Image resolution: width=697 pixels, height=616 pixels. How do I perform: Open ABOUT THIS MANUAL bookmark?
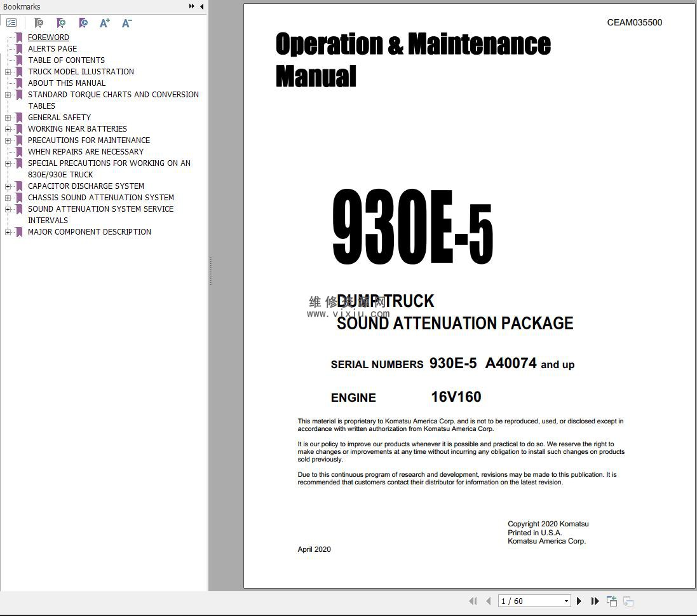(x=67, y=83)
